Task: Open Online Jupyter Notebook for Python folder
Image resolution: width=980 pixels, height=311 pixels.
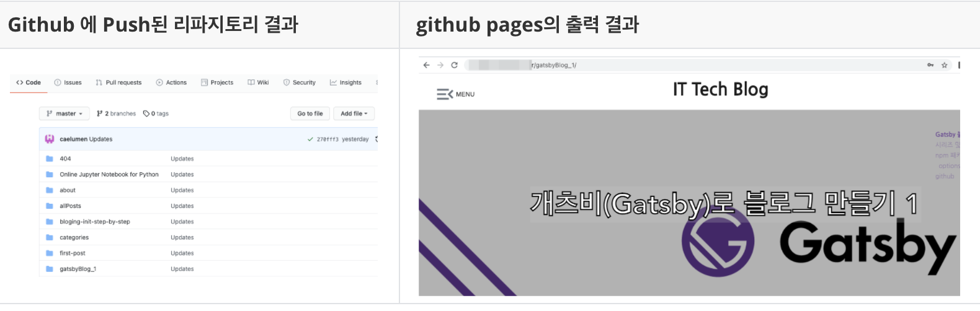Action: (109, 175)
